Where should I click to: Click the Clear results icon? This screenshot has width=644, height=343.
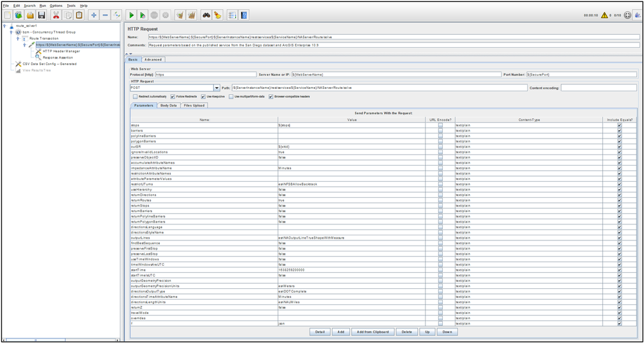click(x=180, y=15)
